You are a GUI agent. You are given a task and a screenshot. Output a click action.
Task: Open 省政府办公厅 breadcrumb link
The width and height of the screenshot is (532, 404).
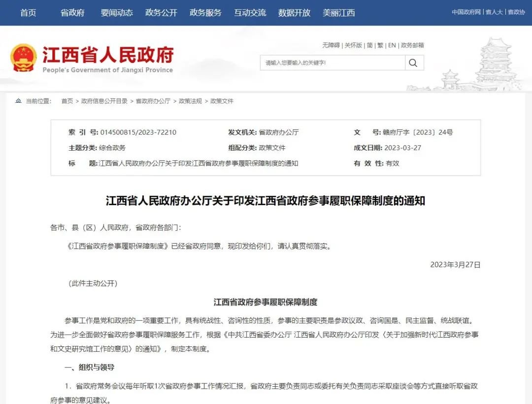point(153,101)
